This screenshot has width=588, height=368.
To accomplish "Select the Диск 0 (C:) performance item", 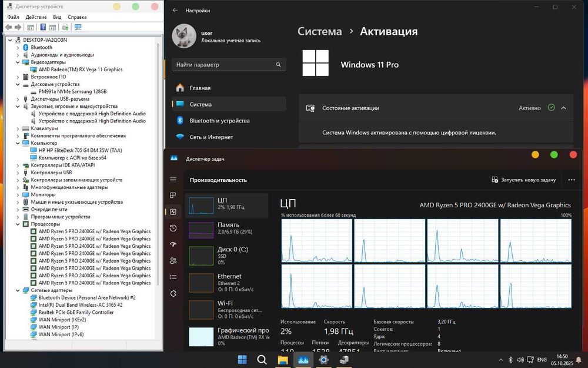I will click(227, 256).
